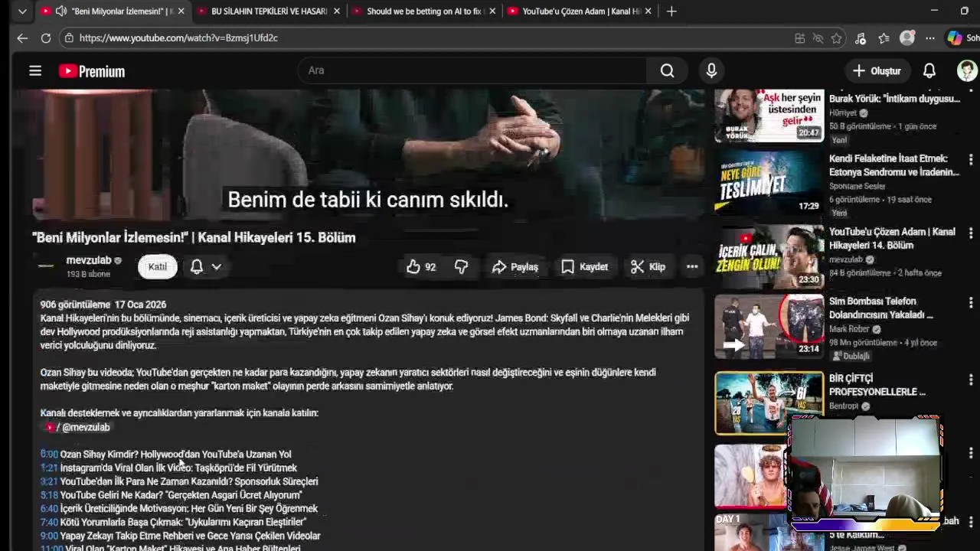Open the "İçerik Çalın, Zengin Olun" 23:30 thumbnail
This screenshot has height=551, width=980.
point(769,256)
